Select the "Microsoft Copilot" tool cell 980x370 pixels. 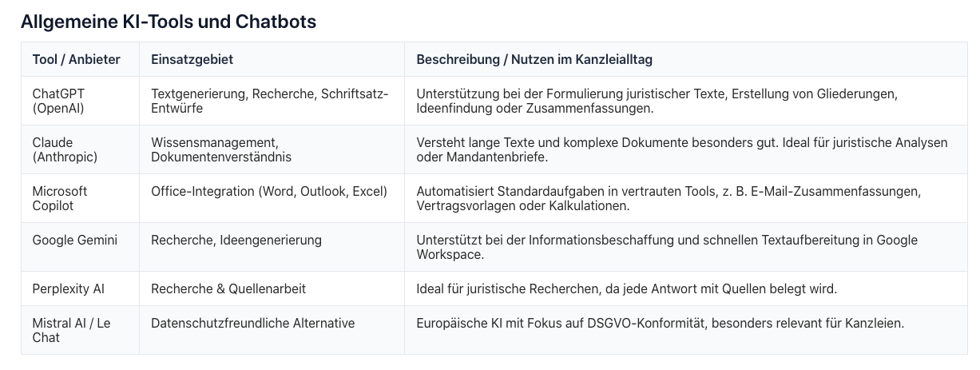(60, 198)
